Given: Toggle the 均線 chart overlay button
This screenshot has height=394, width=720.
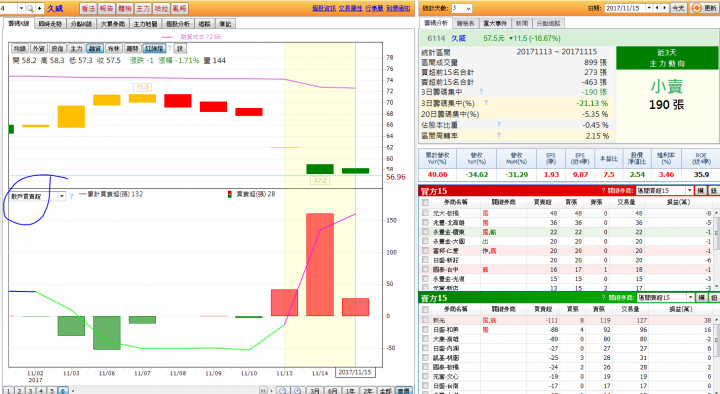Looking at the screenshot, I should pos(19,48).
